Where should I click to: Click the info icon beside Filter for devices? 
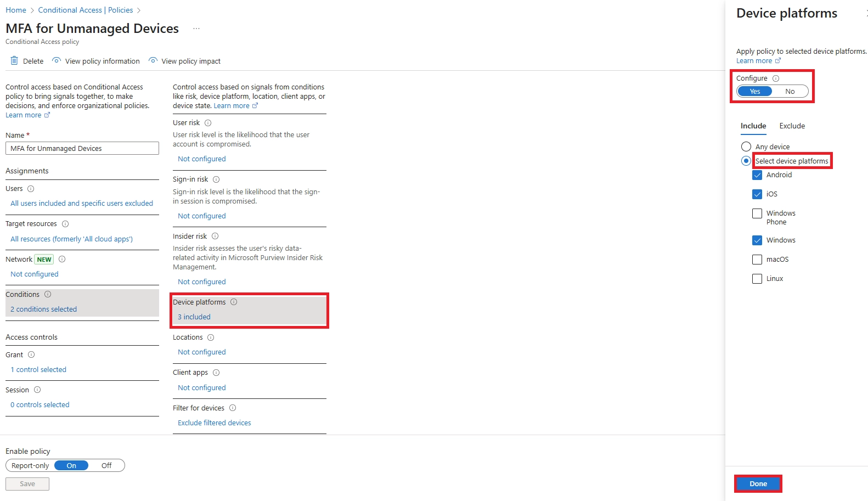(233, 408)
